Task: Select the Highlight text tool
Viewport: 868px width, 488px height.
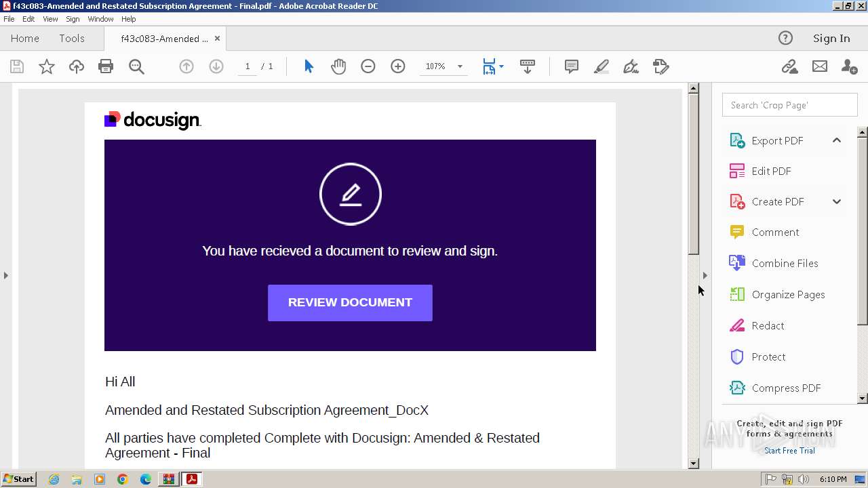Action: [x=601, y=66]
